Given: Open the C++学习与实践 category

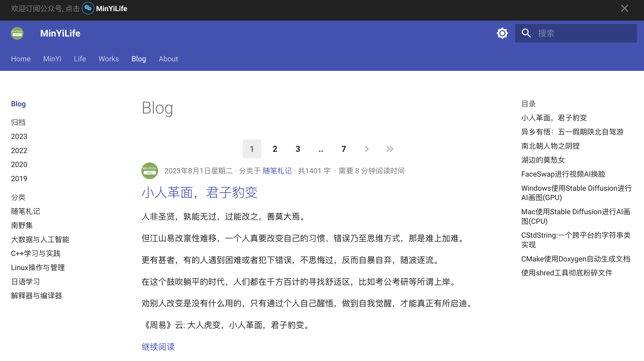Looking at the screenshot, I should coord(36,253).
